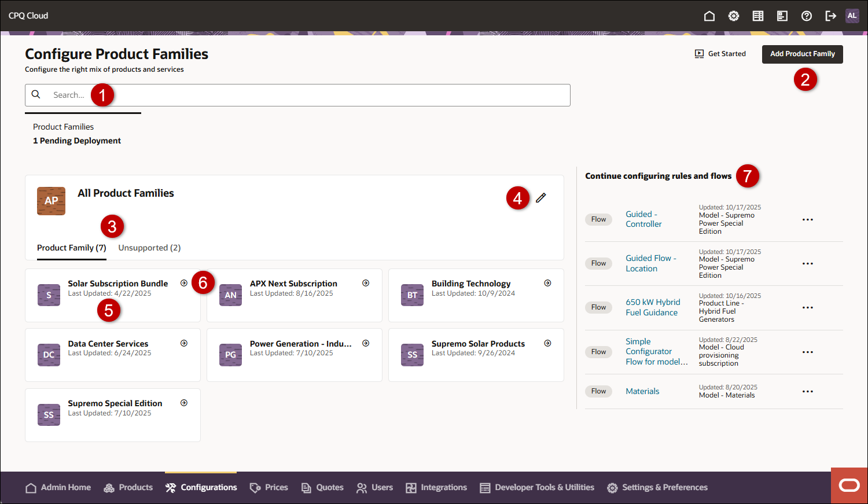Open Building Technology via its arrow icon
This screenshot has height=504, width=868.
pyautogui.click(x=547, y=283)
